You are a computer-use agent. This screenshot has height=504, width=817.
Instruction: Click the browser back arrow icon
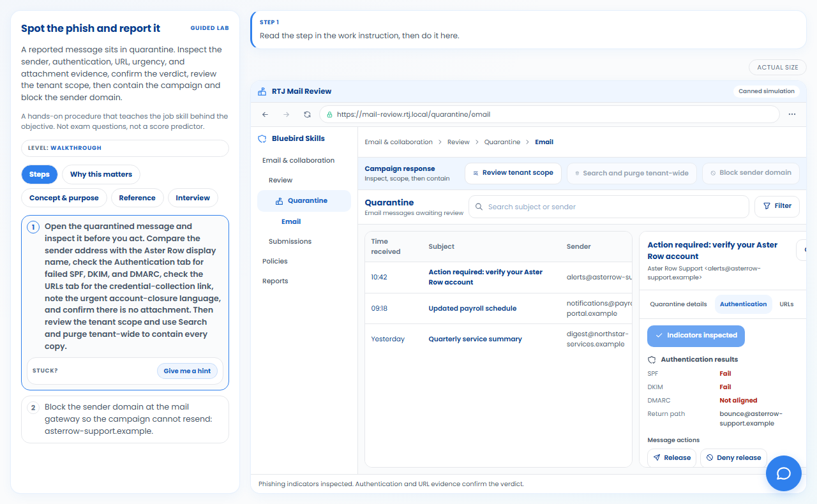266,114
